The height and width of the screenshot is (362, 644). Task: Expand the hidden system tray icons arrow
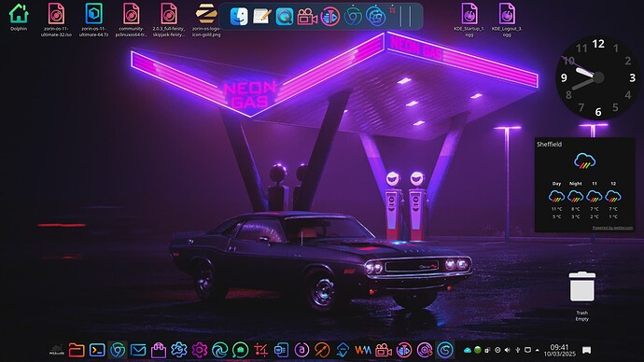(538, 350)
